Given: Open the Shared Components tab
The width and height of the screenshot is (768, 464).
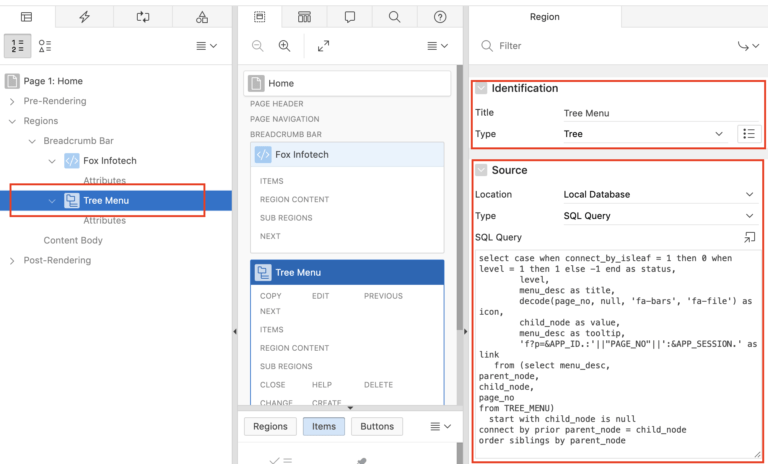Looking at the screenshot, I should click(x=202, y=17).
